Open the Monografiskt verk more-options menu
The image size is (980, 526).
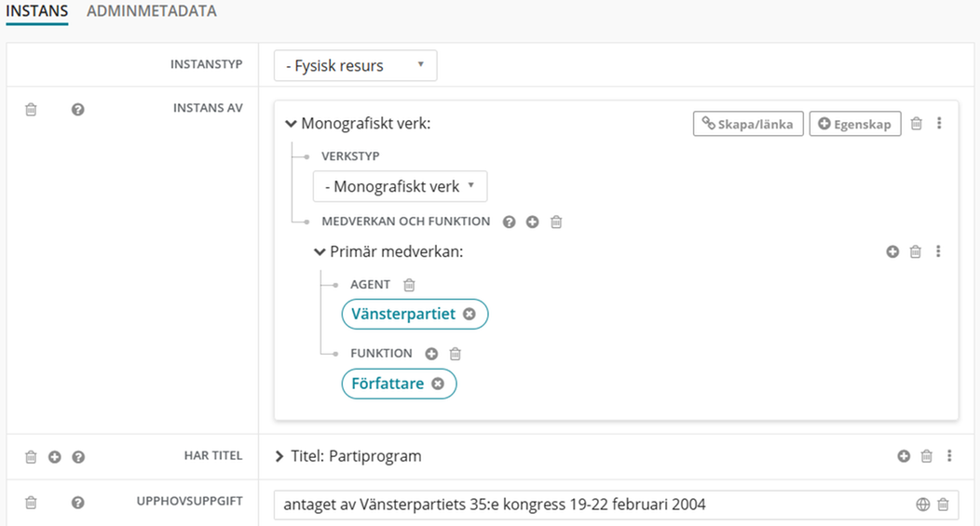point(939,123)
